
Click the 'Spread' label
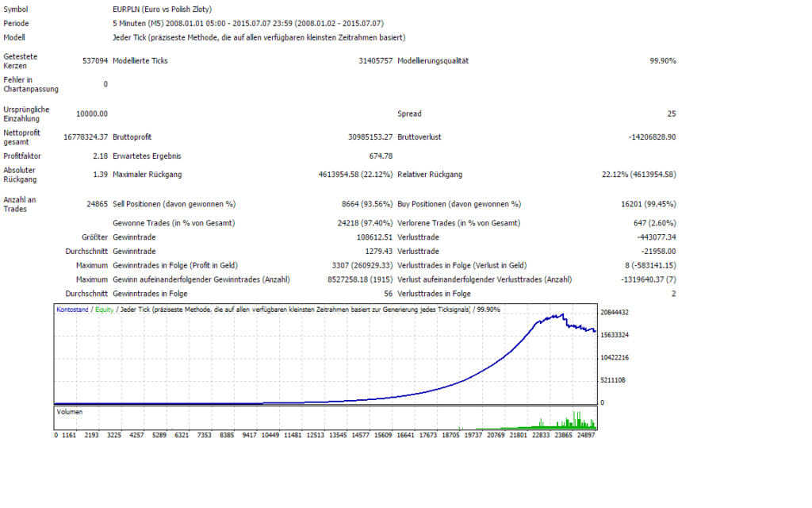409,114
